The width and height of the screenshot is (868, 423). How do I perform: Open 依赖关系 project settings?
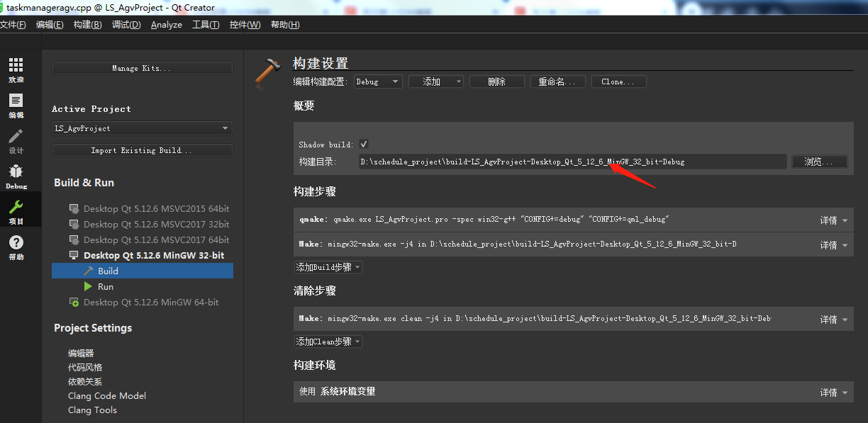(x=85, y=381)
